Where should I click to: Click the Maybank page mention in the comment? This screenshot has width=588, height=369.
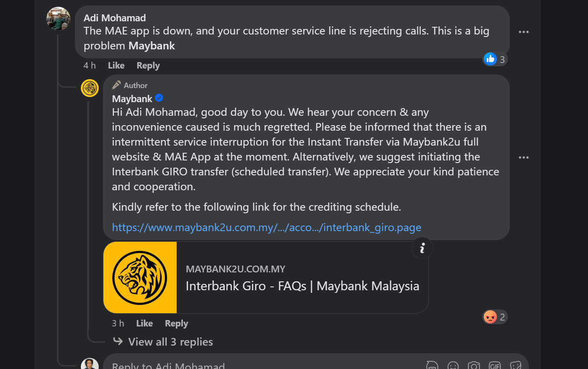[151, 46]
